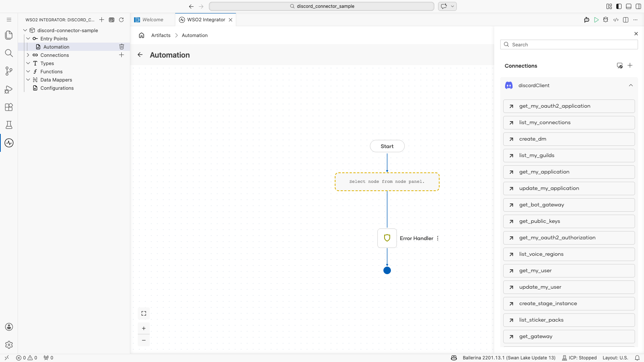Open Source Control view
644x362 pixels.
[x=9, y=71]
